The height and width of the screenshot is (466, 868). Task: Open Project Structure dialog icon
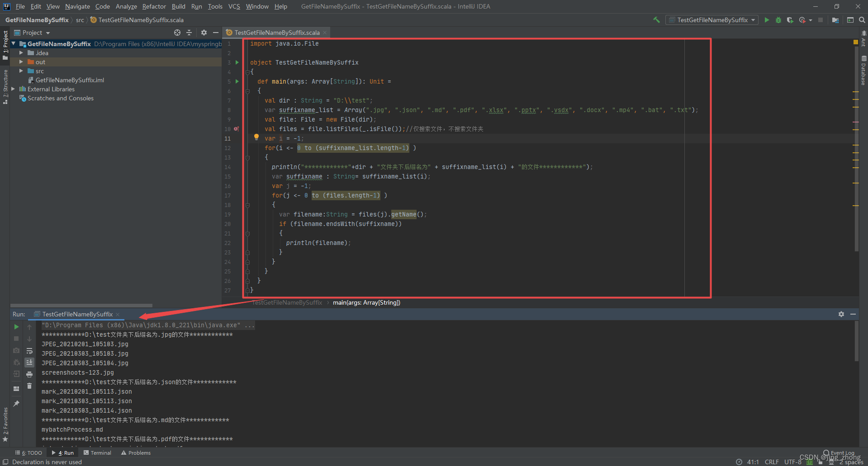click(835, 20)
